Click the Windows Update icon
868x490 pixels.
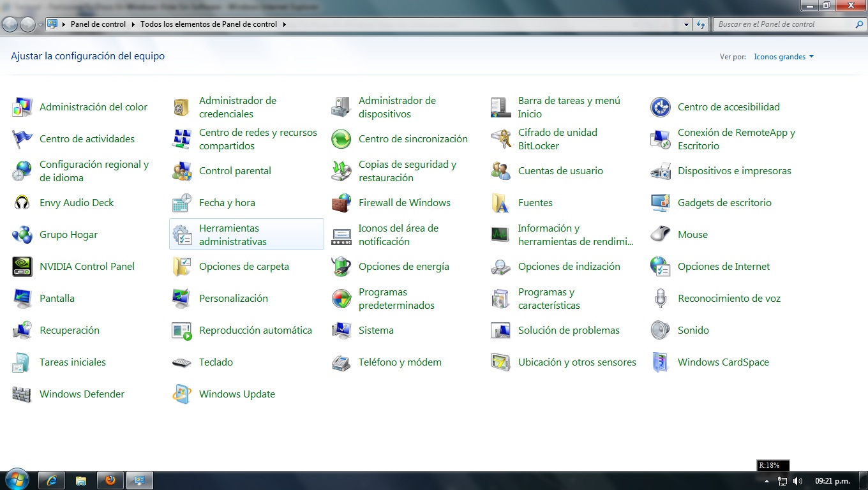(x=182, y=394)
